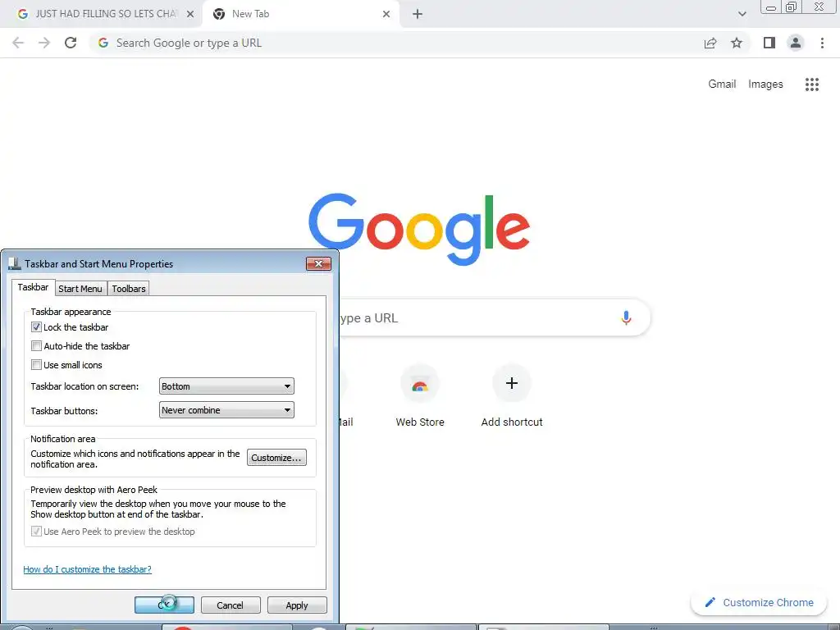Select the New Tab browser tab

pos(300,15)
